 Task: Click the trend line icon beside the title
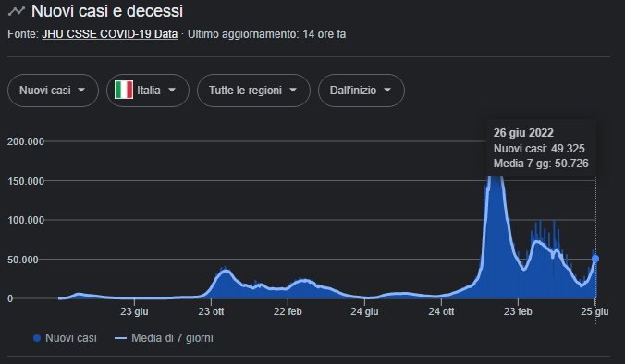point(17,11)
